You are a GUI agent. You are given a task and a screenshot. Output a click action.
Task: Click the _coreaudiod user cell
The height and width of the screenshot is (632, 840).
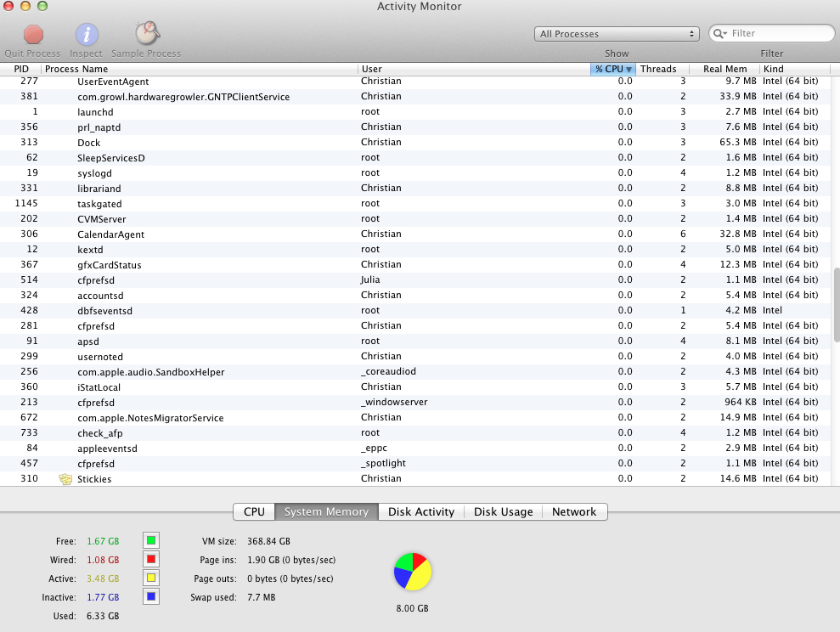388,371
